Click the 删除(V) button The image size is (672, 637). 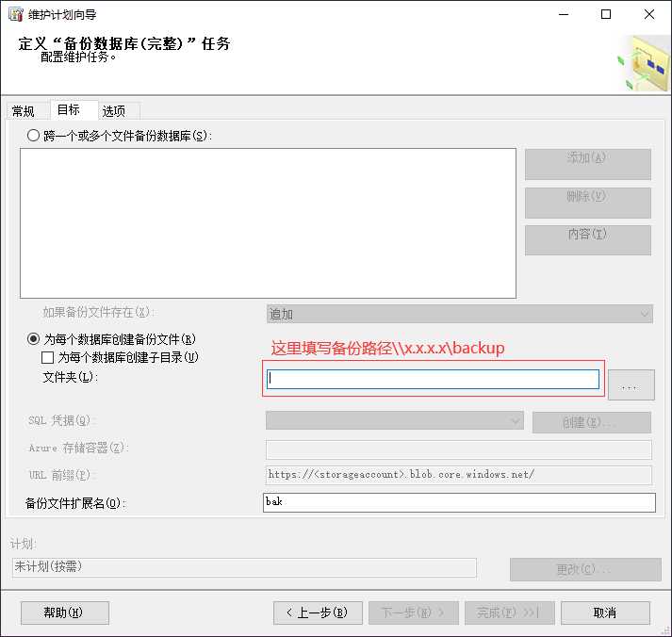point(587,203)
